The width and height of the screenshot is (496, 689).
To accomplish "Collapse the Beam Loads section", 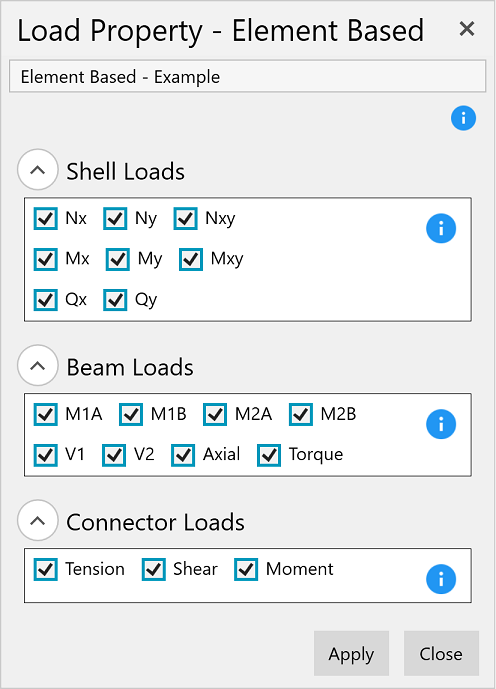I will coord(38,365).
